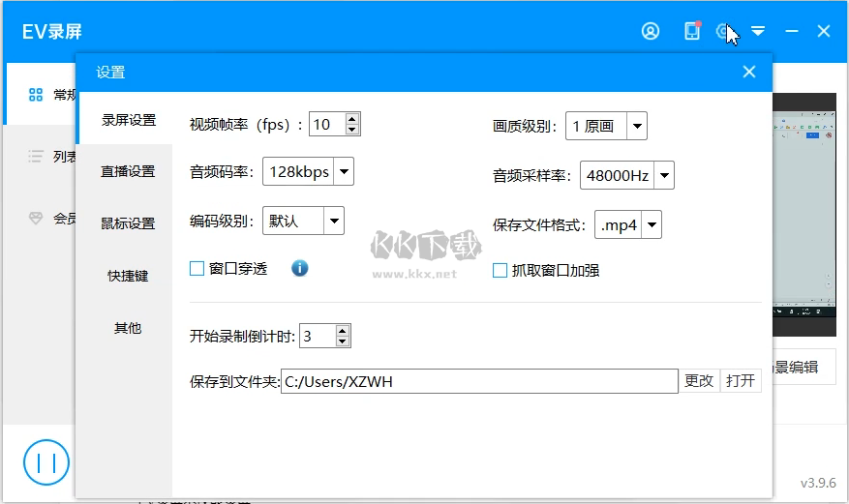
Task: Click the pause recording button
Action: [x=46, y=462]
